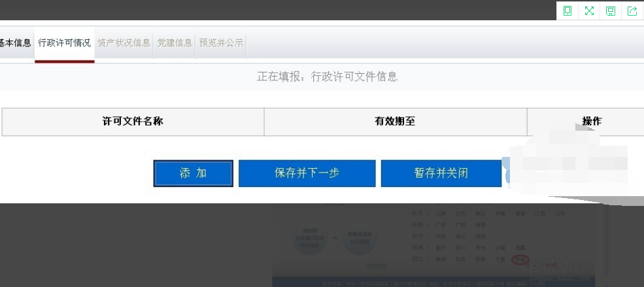Choose 海南 in the background region page
644x287 pixels.
coord(480,225)
